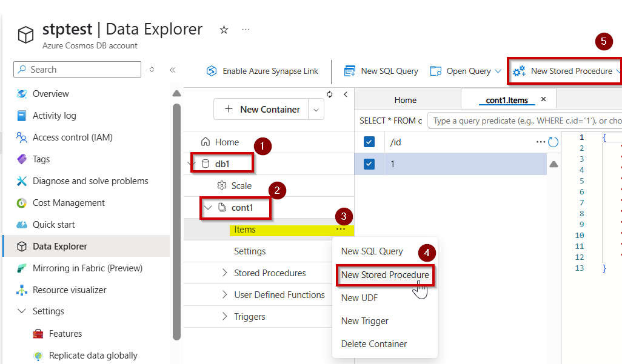Click New Stored Procedure in the toolbar
Screen dimensions: 622x364
(x=563, y=71)
